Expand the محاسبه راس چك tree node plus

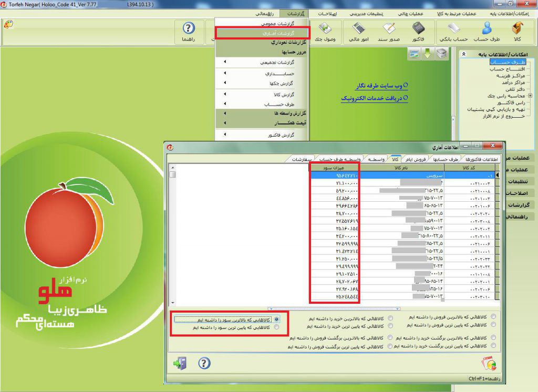point(530,96)
